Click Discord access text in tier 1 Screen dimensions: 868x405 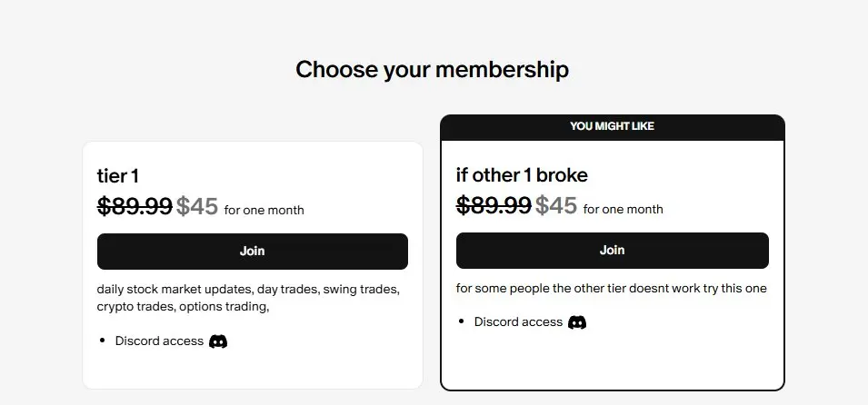tap(159, 341)
